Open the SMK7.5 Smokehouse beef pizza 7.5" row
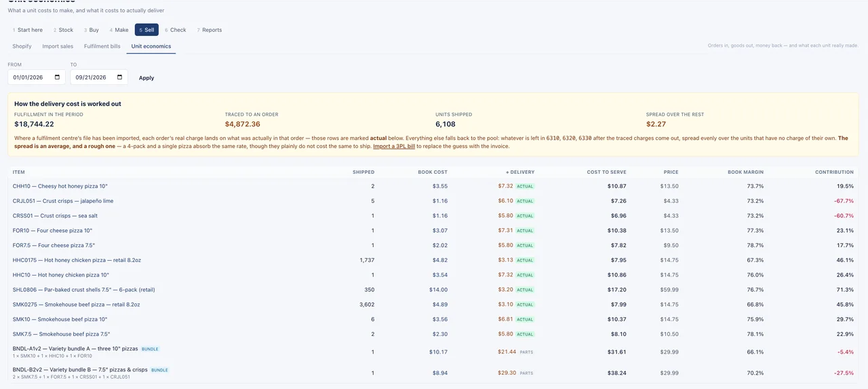 433,334
